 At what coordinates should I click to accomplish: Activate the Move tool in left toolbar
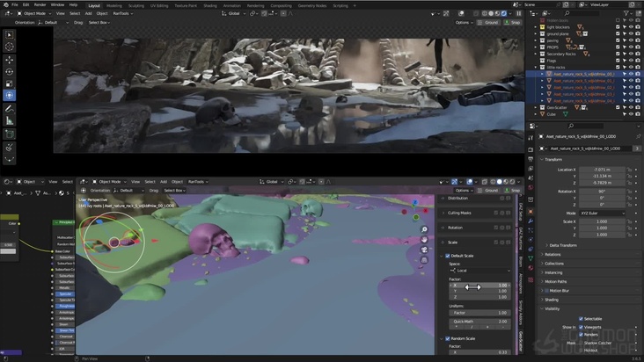click(x=10, y=60)
